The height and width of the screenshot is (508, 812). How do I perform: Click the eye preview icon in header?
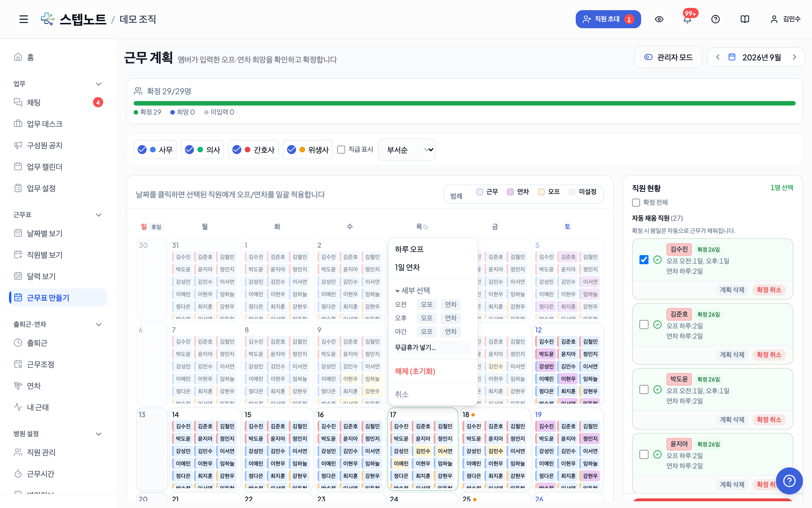[x=659, y=19]
